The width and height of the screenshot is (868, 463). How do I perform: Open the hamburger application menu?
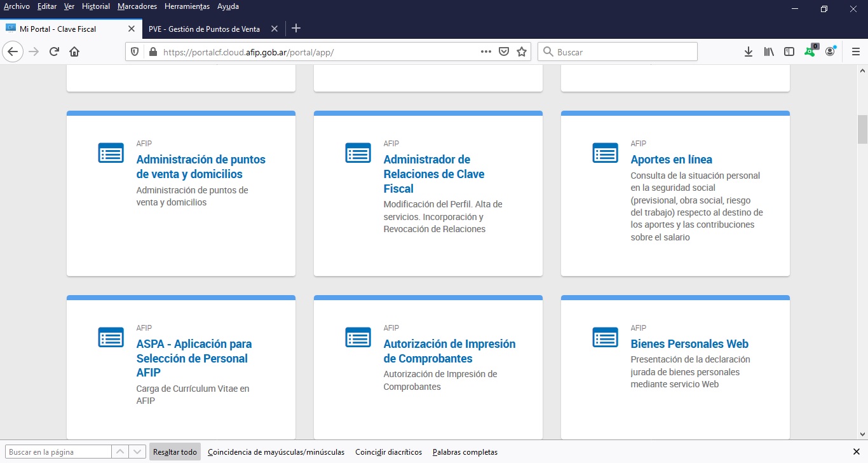[855, 52]
